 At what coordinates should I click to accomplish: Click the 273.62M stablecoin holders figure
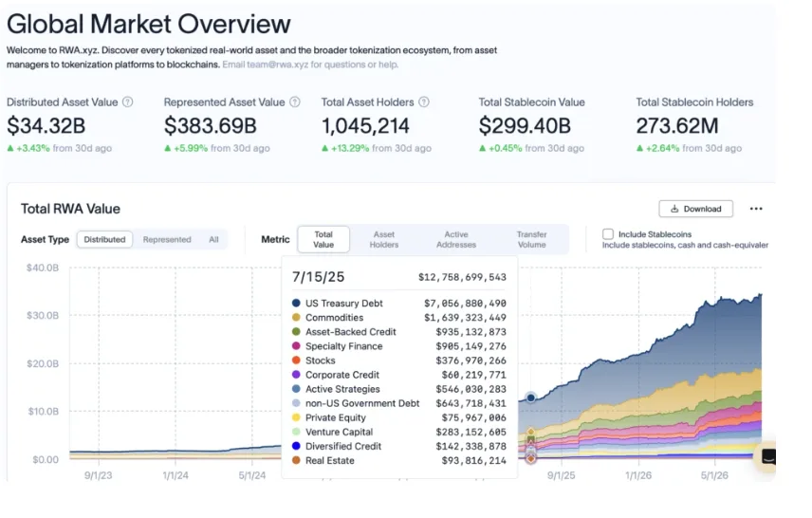[x=677, y=126]
